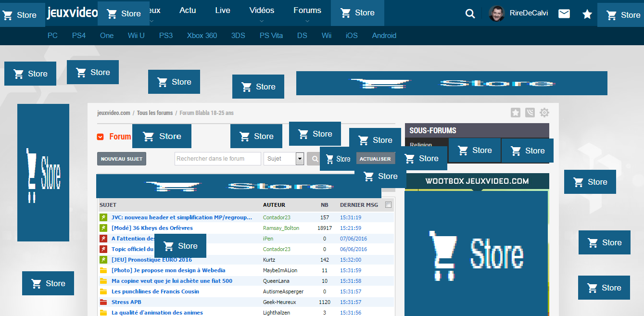Viewport: 644px width, 316px height.
Task: Select the Xbox 360 platform tab
Action: [x=202, y=36]
